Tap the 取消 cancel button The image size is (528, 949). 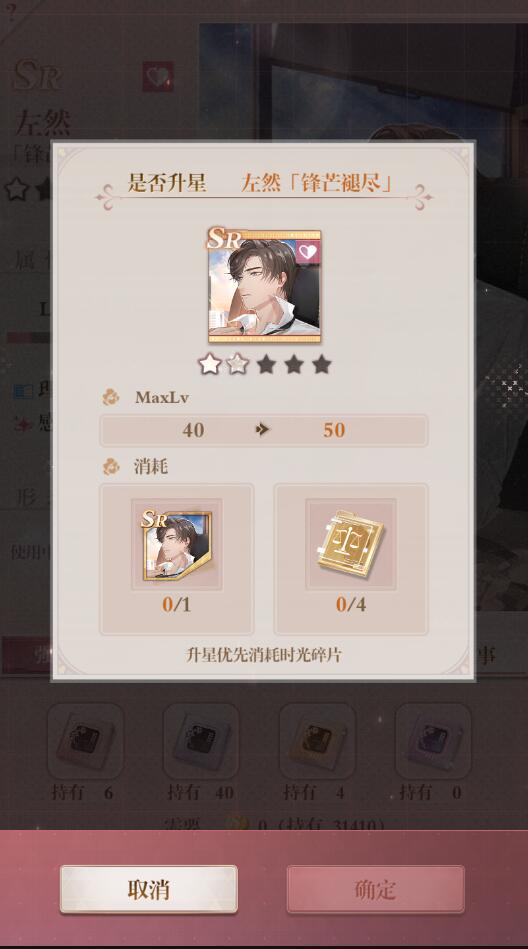pyautogui.click(x=148, y=889)
